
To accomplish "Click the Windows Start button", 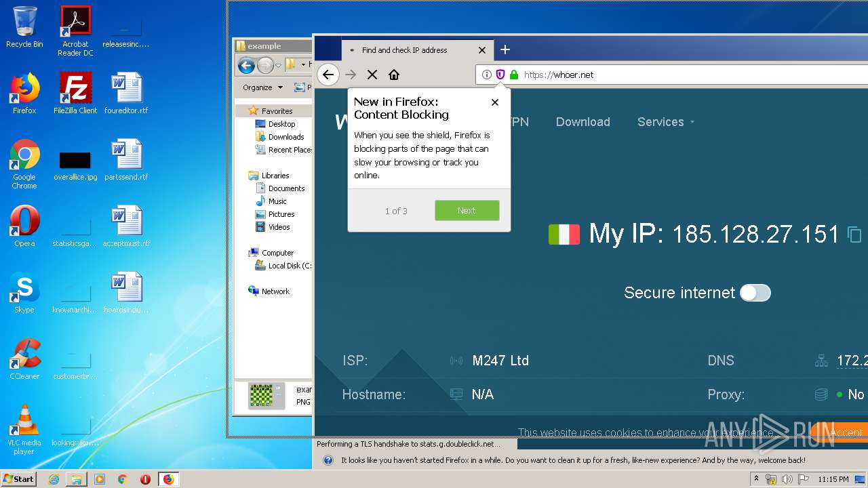I will [19, 479].
